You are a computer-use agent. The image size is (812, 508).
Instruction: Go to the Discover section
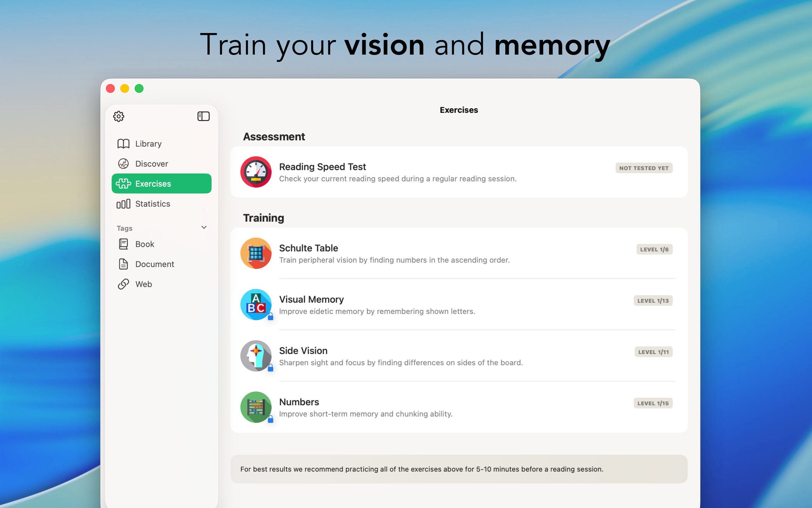point(161,164)
